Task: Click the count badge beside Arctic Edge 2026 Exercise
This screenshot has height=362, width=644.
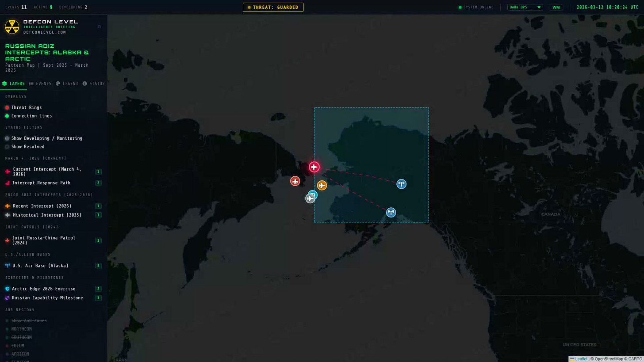Action: click(98, 289)
